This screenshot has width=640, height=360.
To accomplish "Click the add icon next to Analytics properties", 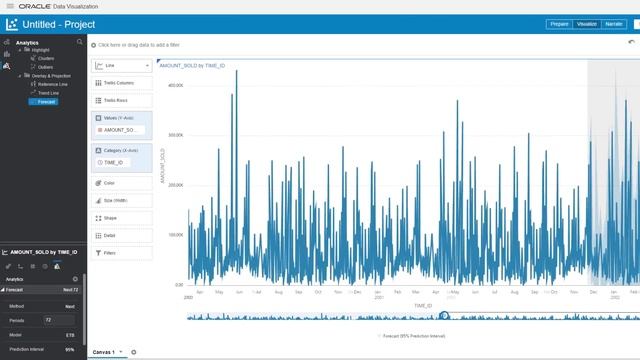I will click(x=75, y=279).
